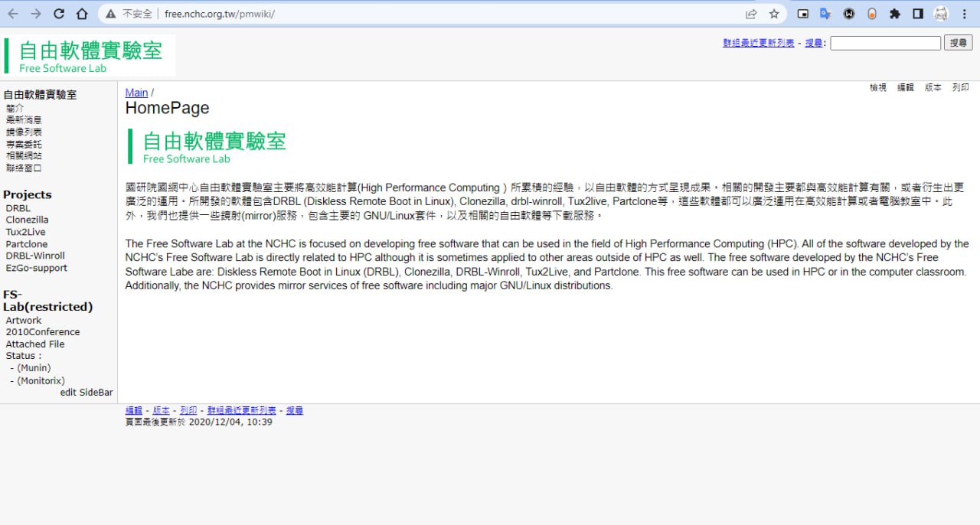Open the Extensions puzzle piece menu
This screenshot has height=525, width=980.
894,14
